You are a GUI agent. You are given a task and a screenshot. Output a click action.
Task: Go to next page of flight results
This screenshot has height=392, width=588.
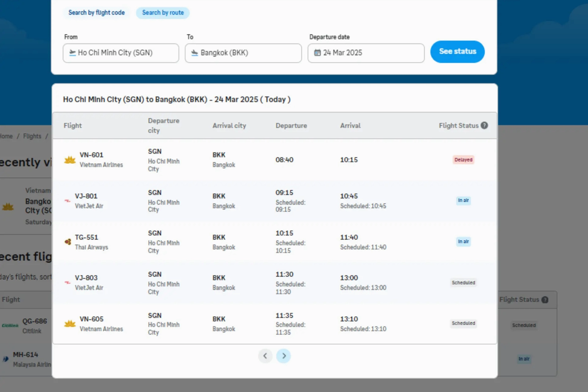click(x=284, y=356)
